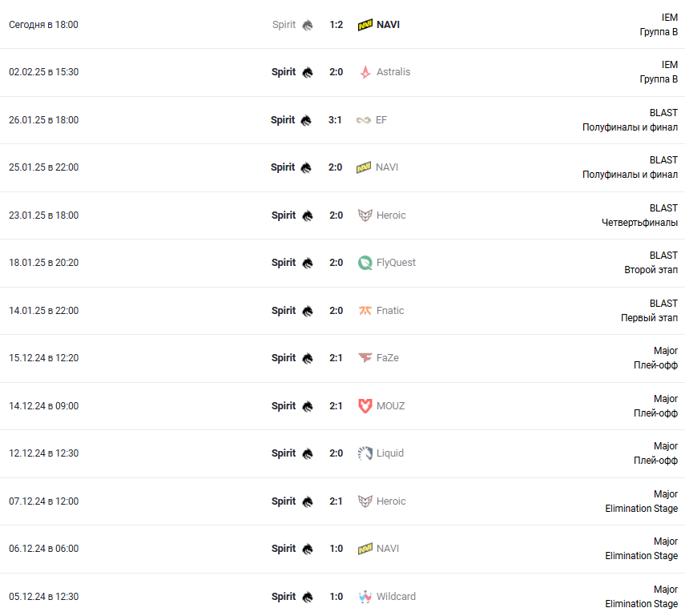This screenshot has width=685, height=616.
Task: Click the Fnatic orange logo
Action: pos(365,311)
